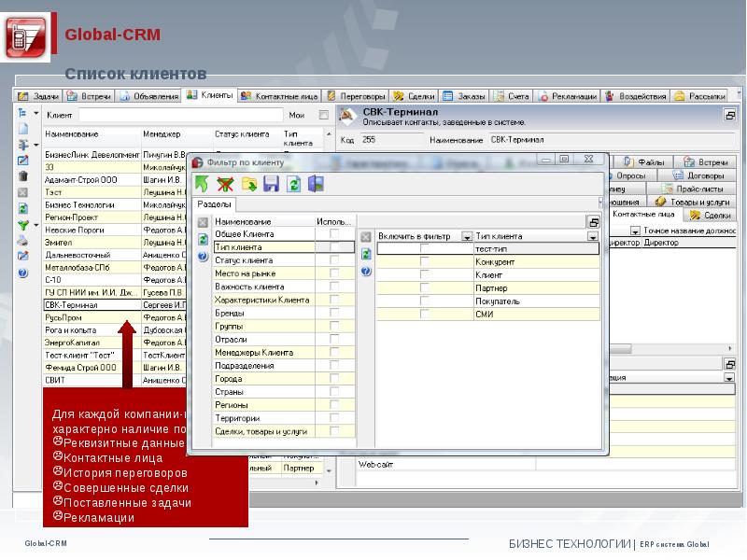Check the box for Конкурент client type

pos(425,262)
